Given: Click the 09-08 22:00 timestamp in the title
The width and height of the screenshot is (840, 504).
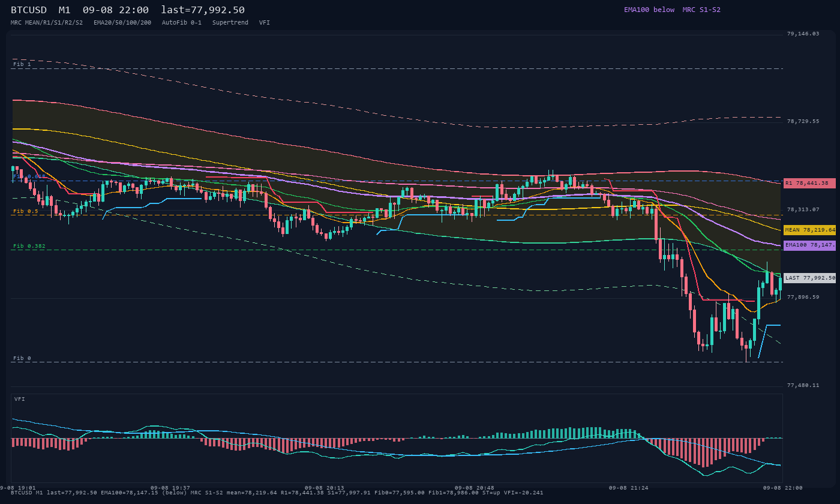Looking at the screenshot, I should coord(115,10).
